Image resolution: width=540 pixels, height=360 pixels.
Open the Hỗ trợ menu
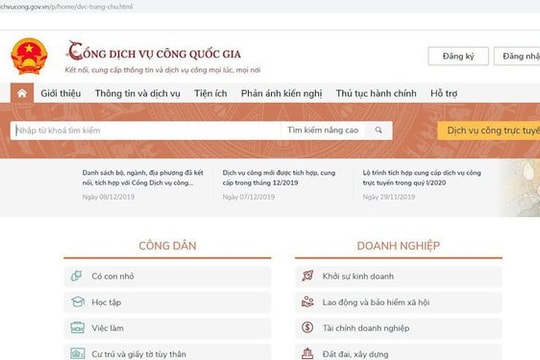click(x=444, y=93)
